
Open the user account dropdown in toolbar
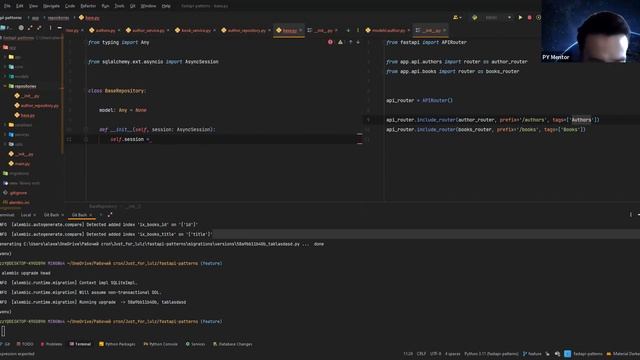(x=457, y=18)
